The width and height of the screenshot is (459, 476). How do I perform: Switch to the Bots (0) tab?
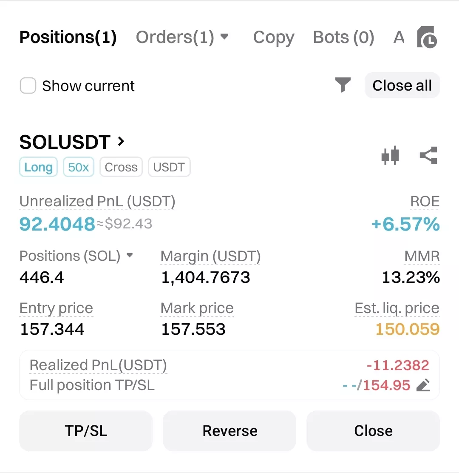click(344, 37)
